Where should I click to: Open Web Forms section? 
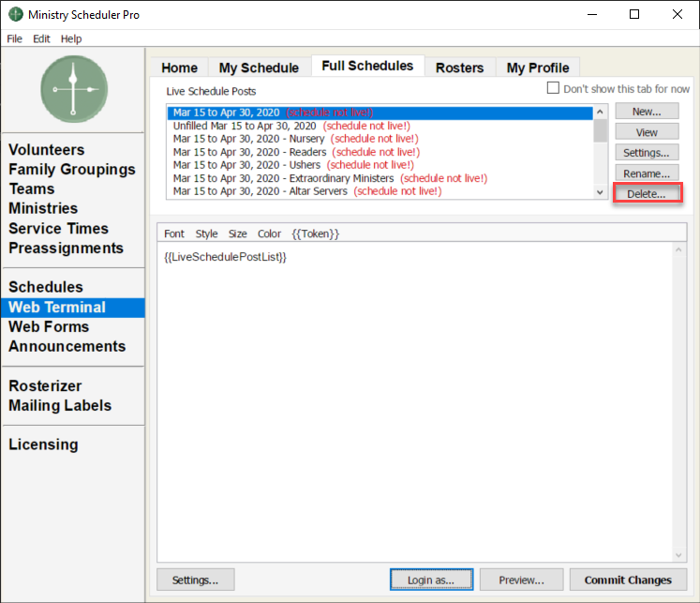coord(49,326)
